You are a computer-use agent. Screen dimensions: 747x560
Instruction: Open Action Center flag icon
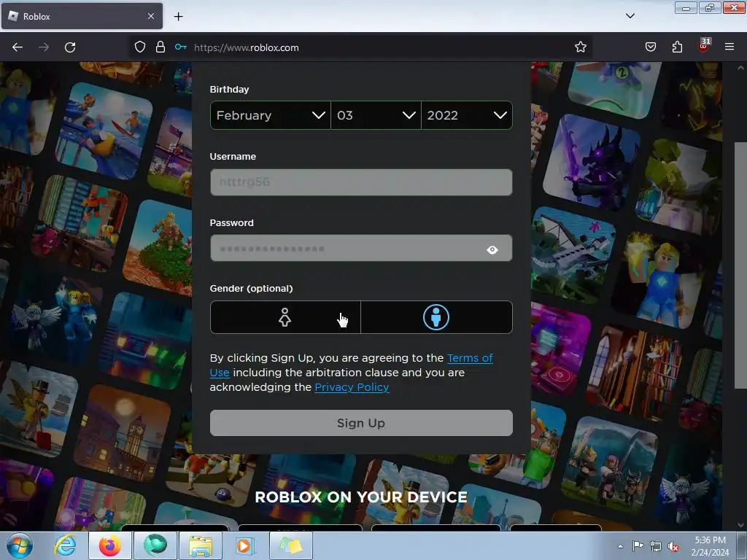pos(638,546)
